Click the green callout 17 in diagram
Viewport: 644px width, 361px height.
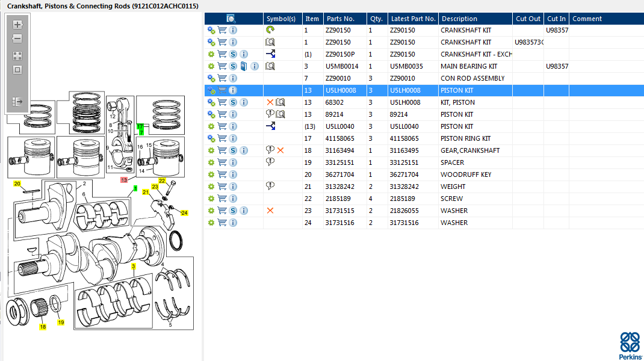[140, 127]
